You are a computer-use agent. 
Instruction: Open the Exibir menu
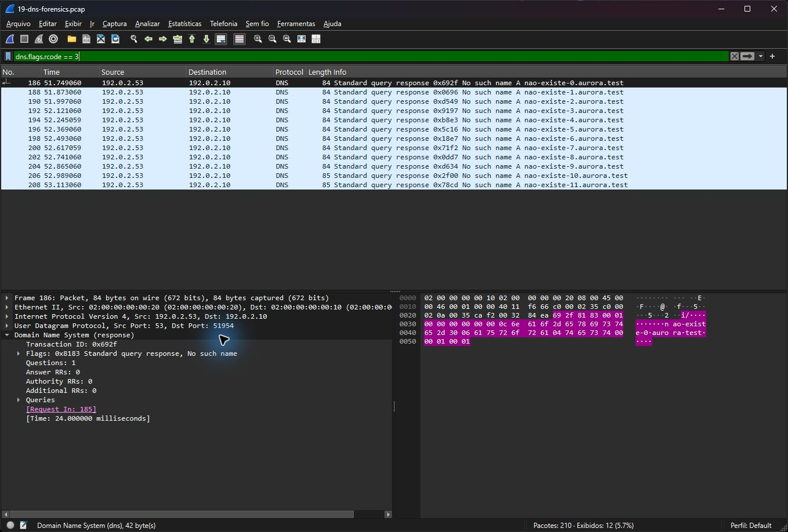click(73, 24)
